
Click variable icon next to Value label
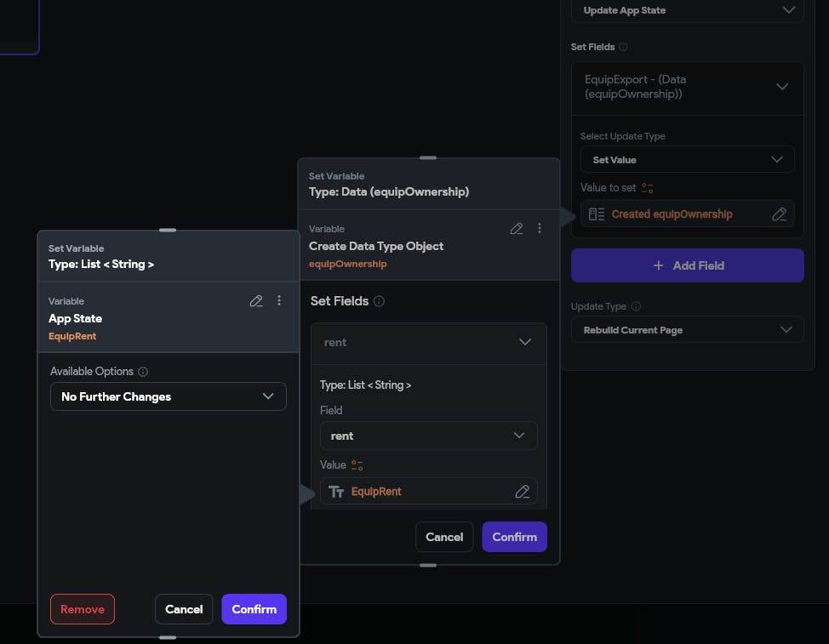[357, 465]
